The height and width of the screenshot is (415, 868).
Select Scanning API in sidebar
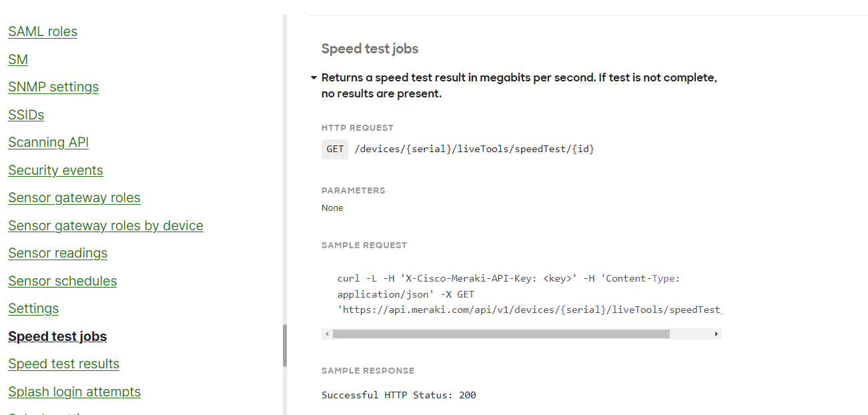pos(48,142)
